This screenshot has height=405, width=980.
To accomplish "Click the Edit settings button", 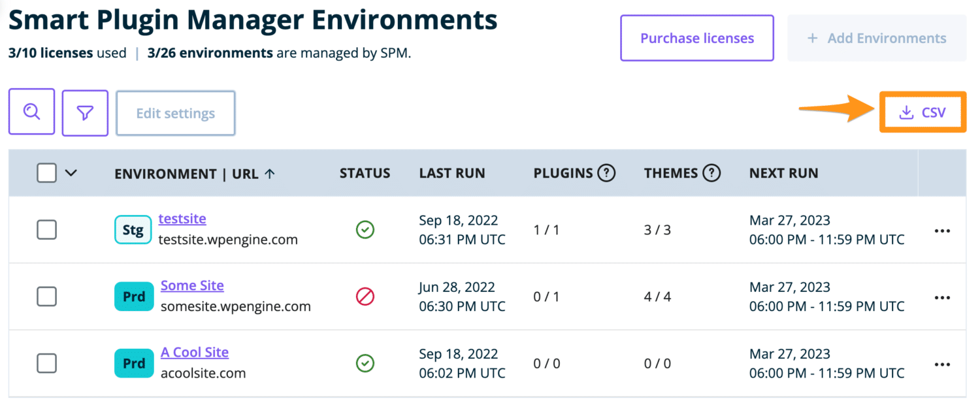I will tap(175, 112).
